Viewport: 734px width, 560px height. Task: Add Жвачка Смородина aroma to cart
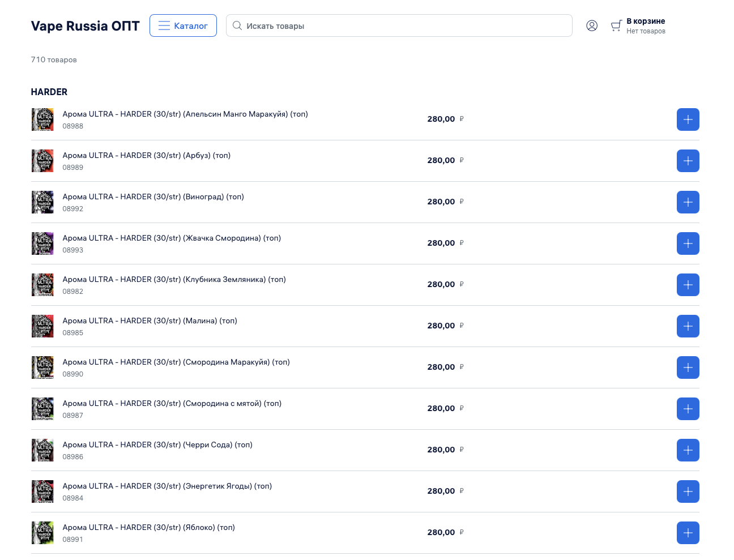[688, 243]
